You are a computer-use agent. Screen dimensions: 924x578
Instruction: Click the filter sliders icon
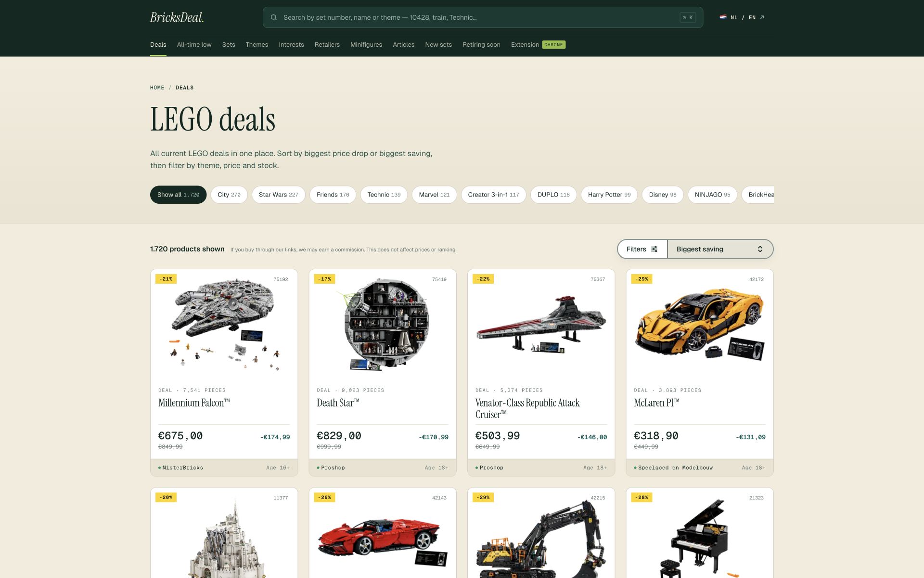point(654,249)
